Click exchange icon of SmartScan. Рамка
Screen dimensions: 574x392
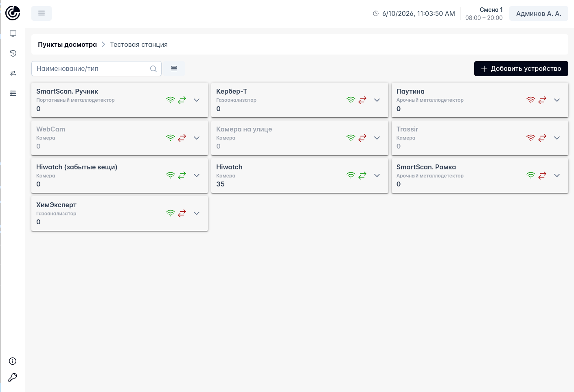point(542,175)
